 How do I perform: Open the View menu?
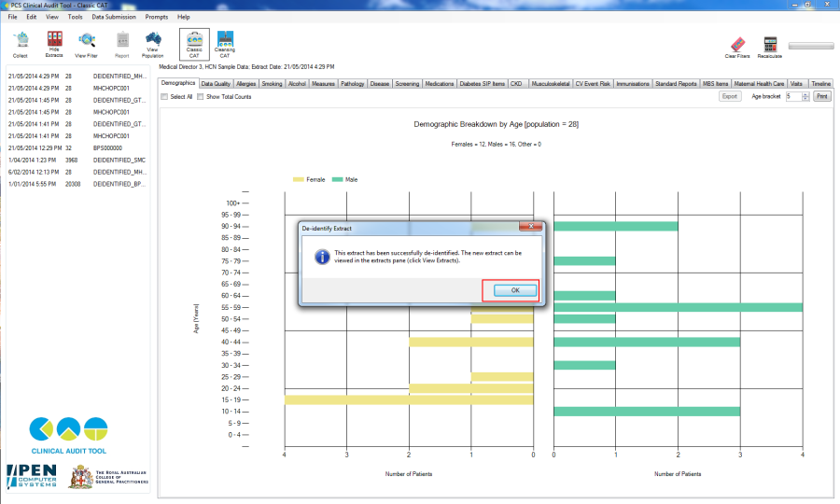coord(52,17)
